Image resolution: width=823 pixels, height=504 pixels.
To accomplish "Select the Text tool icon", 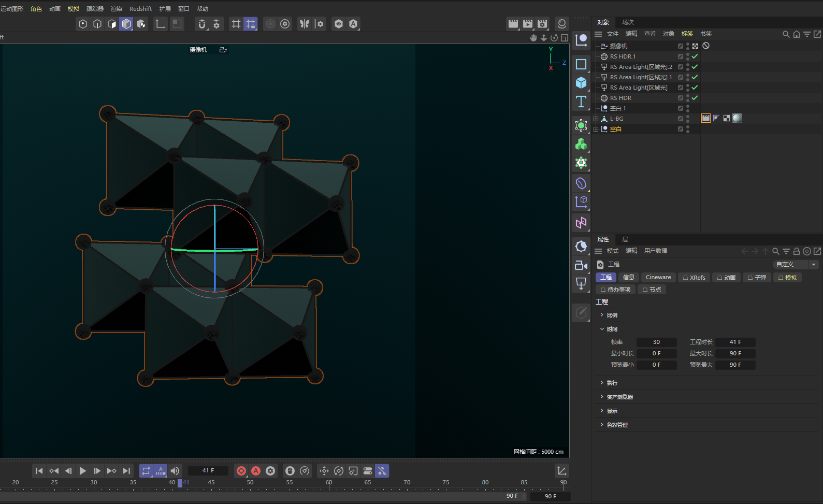I will click(x=581, y=102).
